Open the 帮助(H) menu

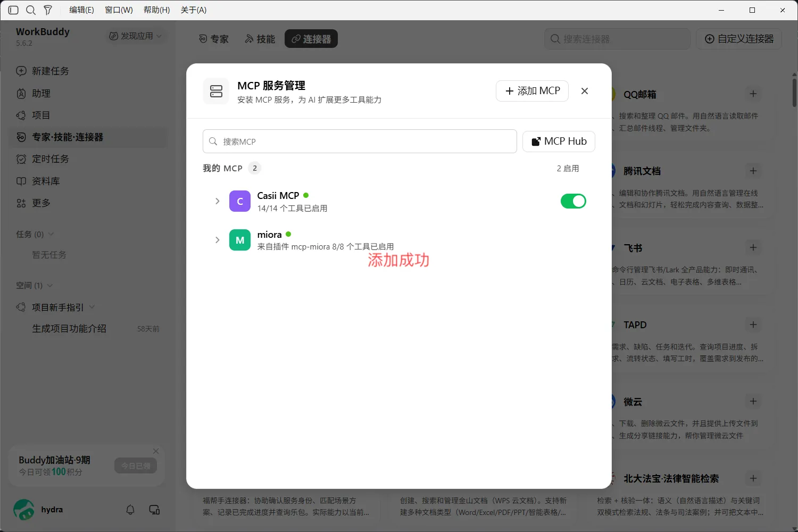pyautogui.click(x=157, y=10)
